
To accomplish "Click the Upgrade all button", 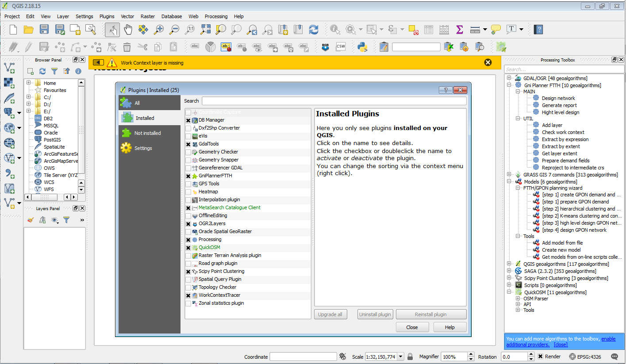I will [x=330, y=314].
